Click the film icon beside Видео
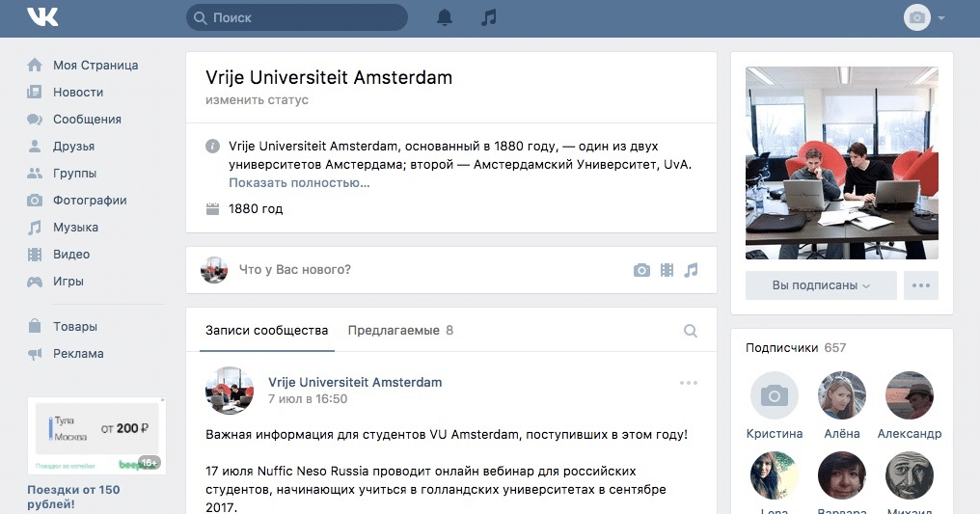Viewport: 980px width, 514px height. click(35, 255)
